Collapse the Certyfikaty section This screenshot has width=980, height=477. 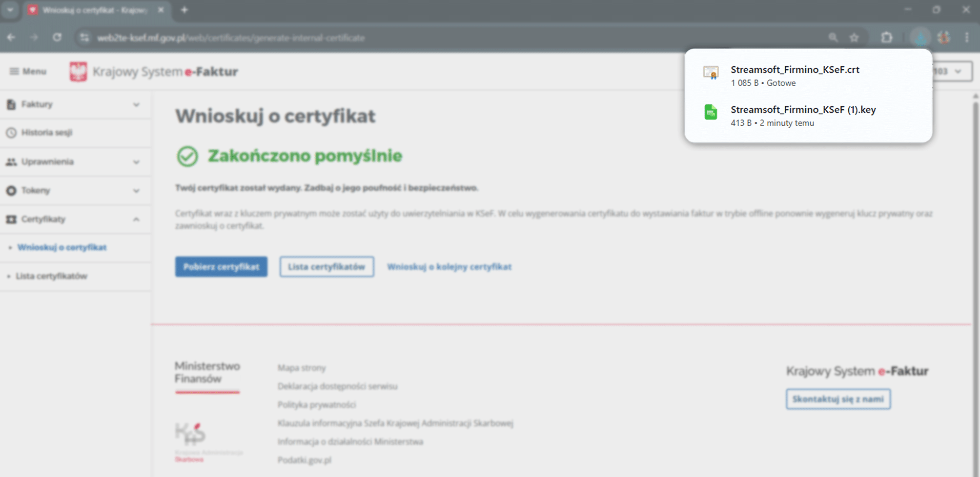click(x=136, y=219)
